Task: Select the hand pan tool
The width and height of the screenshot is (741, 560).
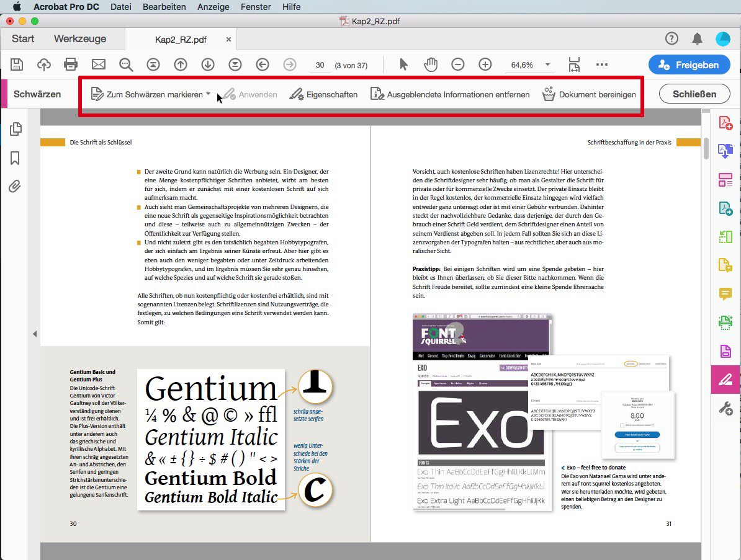Action: pos(431,64)
